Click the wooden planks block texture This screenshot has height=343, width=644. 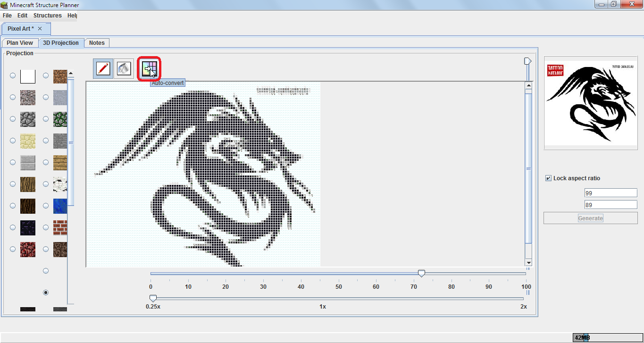coord(60,162)
